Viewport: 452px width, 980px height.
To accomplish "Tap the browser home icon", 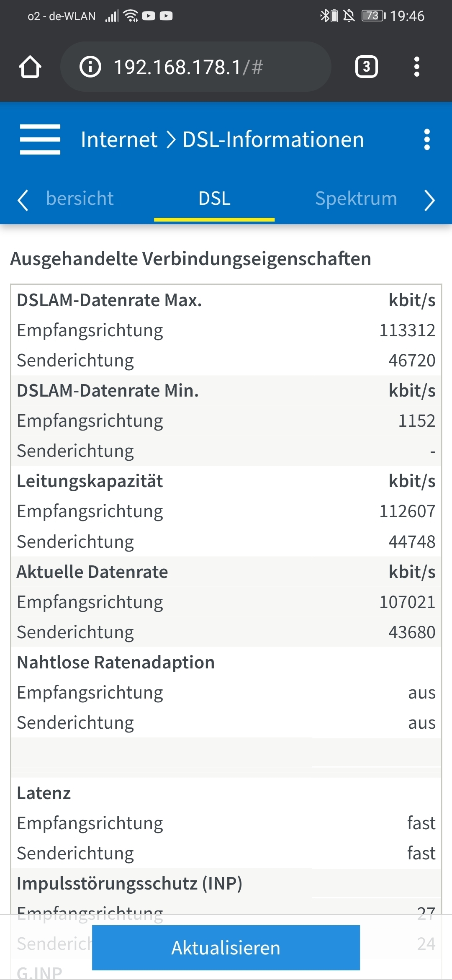I will click(x=30, y=67).
